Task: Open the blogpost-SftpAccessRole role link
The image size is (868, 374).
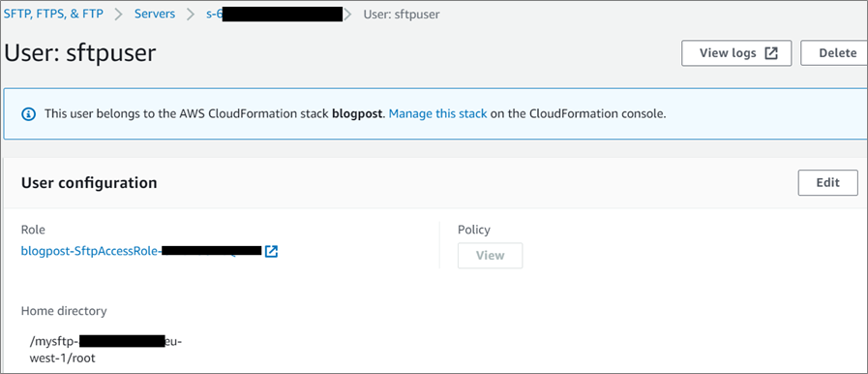Action: pos(141,252)
